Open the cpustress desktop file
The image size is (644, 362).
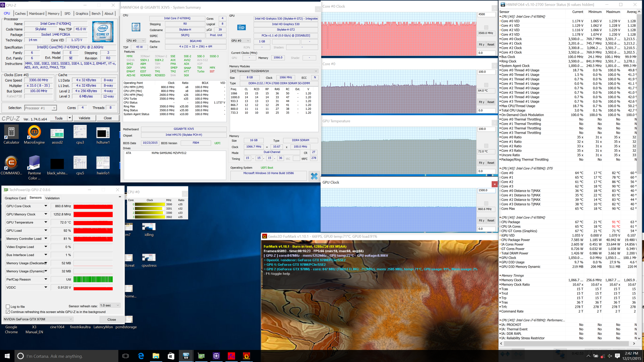pos(149,257)
